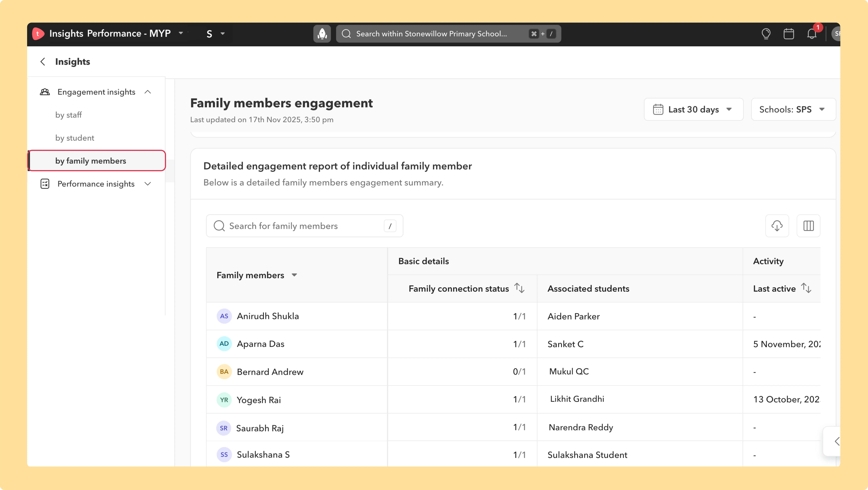The width and height of the screenshot is (868, 490).
Task: Select the by family members item
Action: pos(97,161)
